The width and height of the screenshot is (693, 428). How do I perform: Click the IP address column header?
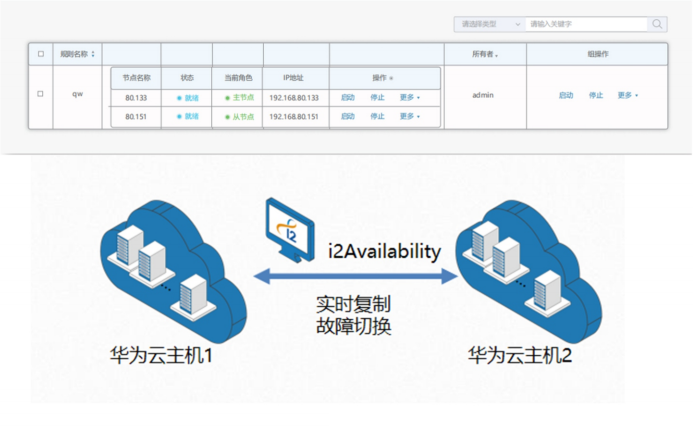293,78
